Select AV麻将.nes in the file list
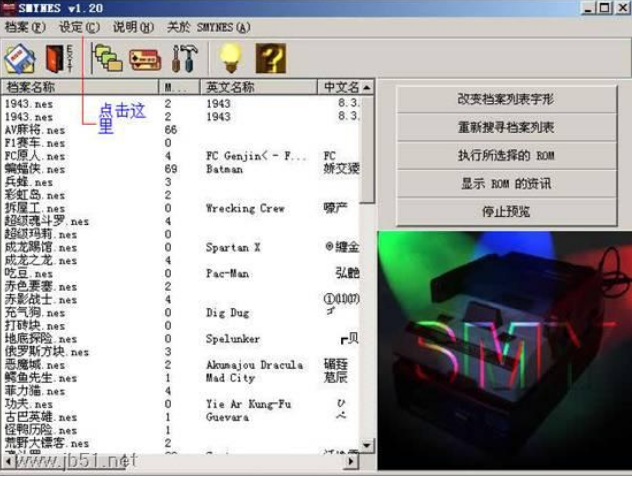 coord(35,130)
